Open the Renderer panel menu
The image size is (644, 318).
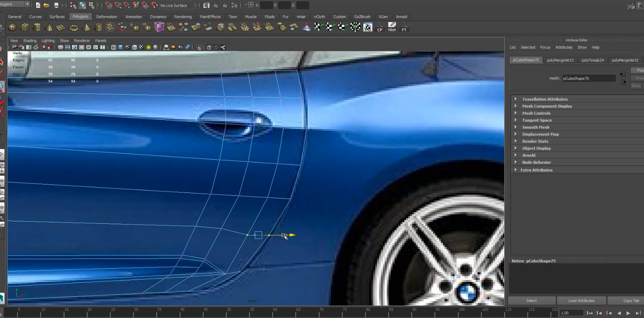tap(82, 41)
